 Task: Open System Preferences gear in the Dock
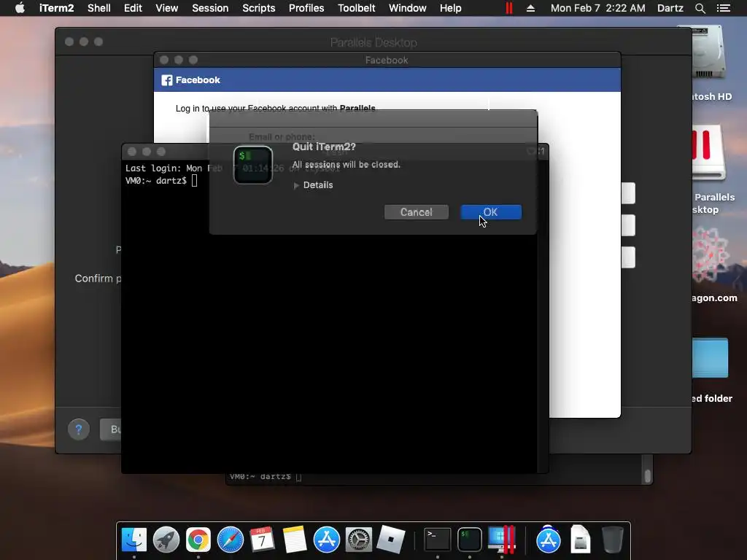pyautogui.click(x=358, y=540)
